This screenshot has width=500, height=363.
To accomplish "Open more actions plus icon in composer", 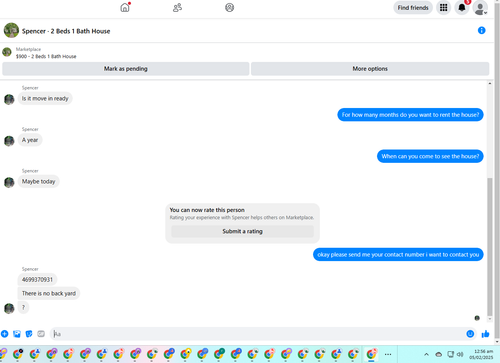I will coord(5,334).
